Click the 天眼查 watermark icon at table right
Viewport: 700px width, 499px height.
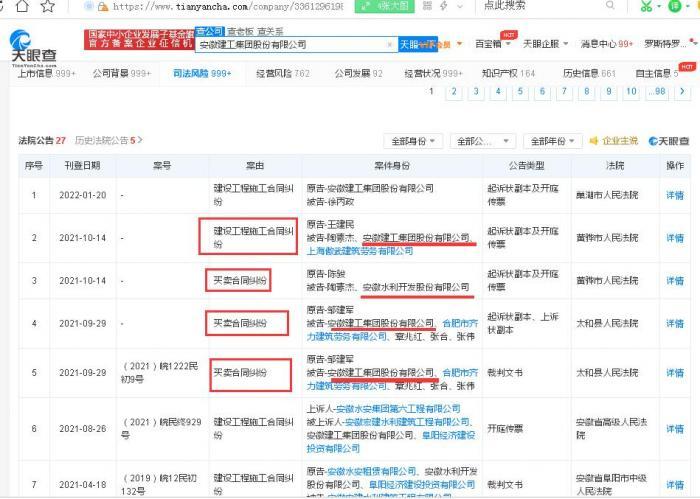click(669, 141)
